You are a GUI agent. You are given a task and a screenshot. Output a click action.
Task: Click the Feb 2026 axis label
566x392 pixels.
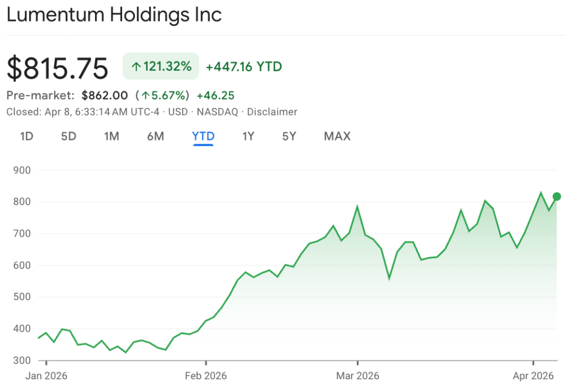point(206,376)
